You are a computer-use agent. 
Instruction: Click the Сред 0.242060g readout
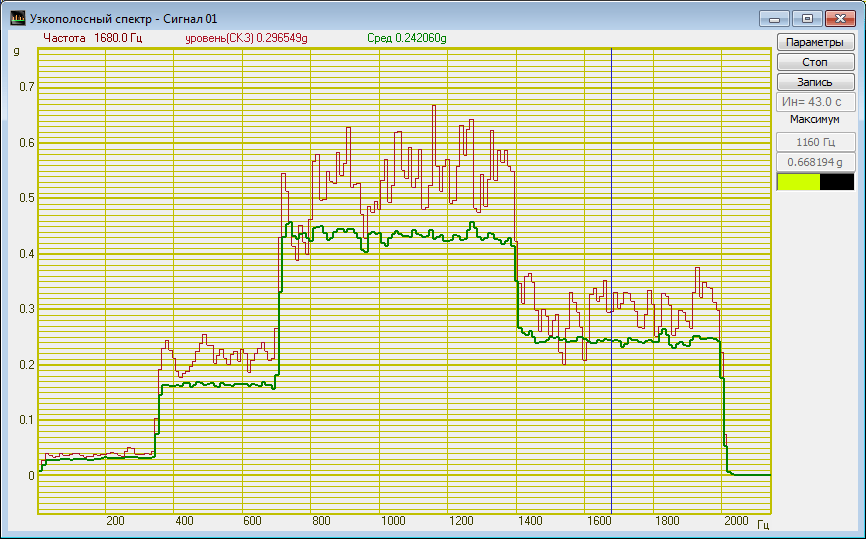(407, 38)
